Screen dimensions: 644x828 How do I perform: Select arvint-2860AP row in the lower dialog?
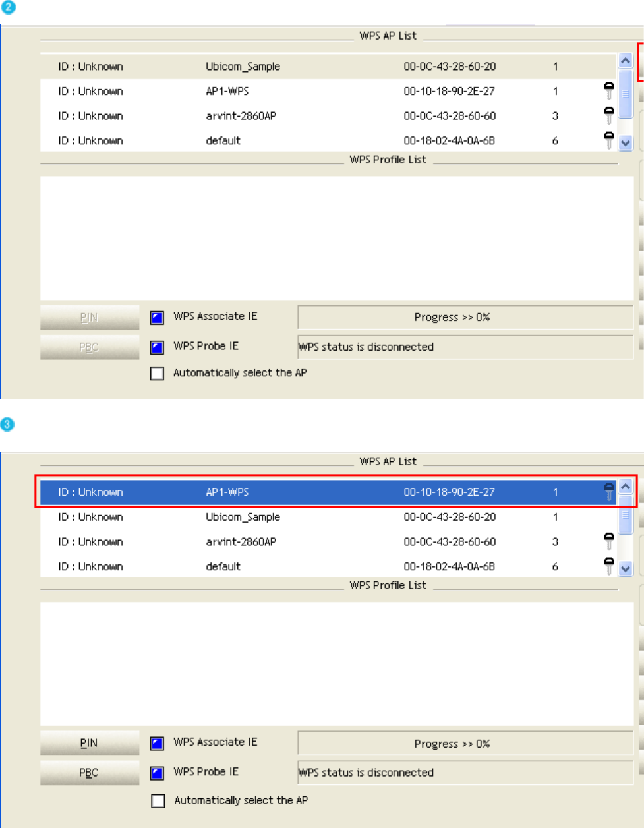pos(328,542)
